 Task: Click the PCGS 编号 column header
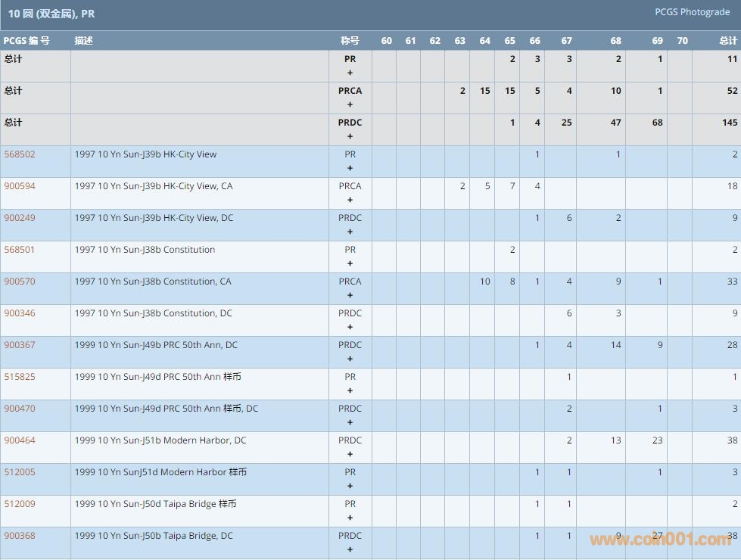pos(26,41)
